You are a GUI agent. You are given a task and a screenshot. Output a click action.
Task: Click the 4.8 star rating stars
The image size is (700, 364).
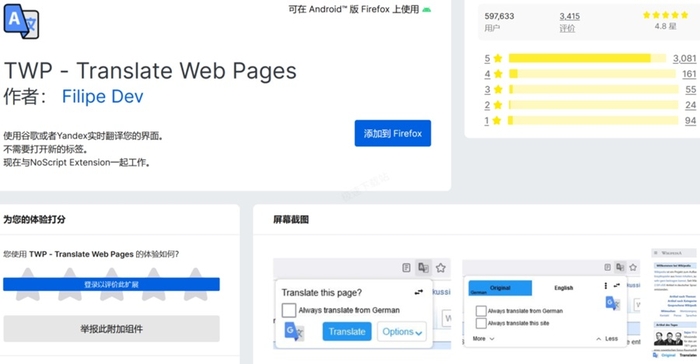pyautogui.click(x=667, y=16)
